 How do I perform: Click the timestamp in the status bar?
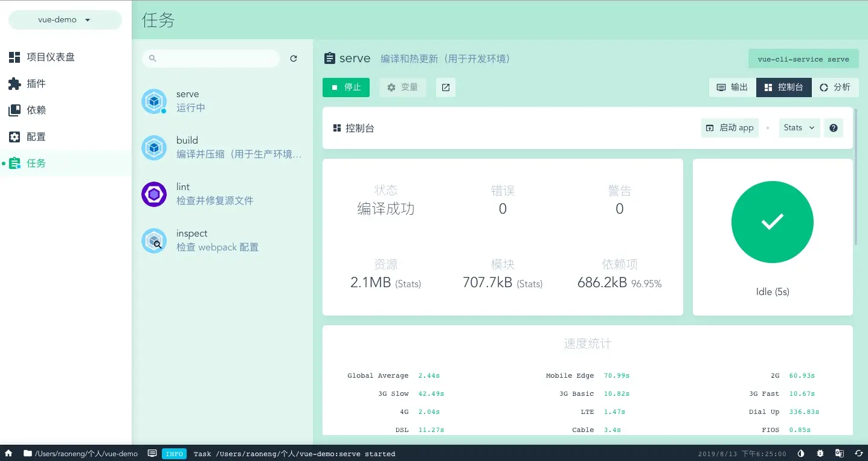point(742,454)
